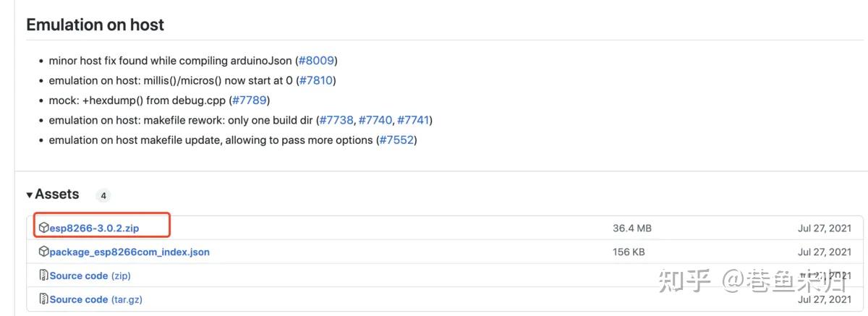Download Source code (zip) archive

coord(90,276)
